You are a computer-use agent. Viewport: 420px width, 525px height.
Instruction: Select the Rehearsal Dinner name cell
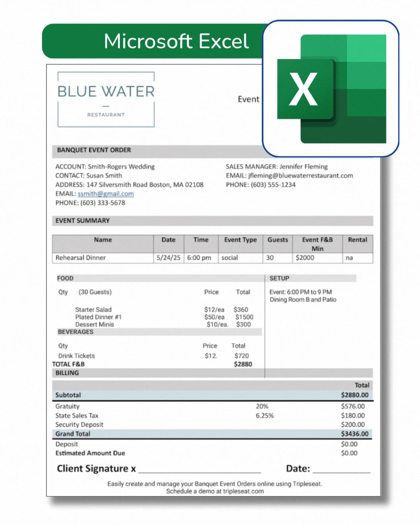(103, 258)
